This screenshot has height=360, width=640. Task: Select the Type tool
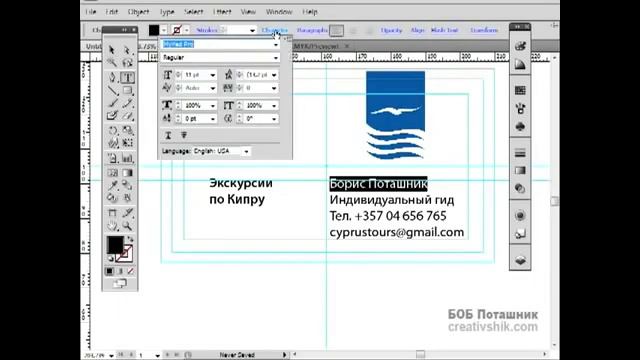[127, 77]
